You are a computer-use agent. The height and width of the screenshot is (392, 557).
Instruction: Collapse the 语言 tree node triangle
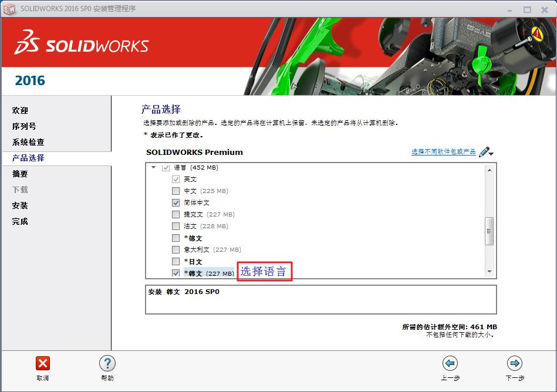pos(153,167)
